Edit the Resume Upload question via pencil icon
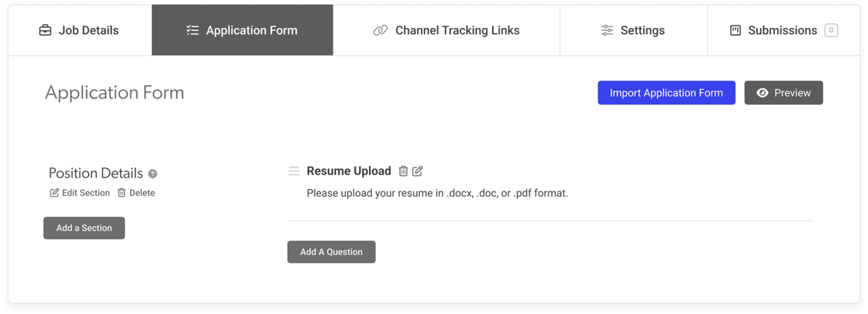 tap(418, 171)
